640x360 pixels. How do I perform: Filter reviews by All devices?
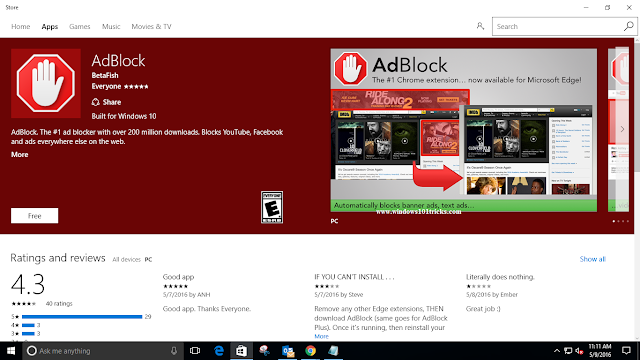pos(126,259)
